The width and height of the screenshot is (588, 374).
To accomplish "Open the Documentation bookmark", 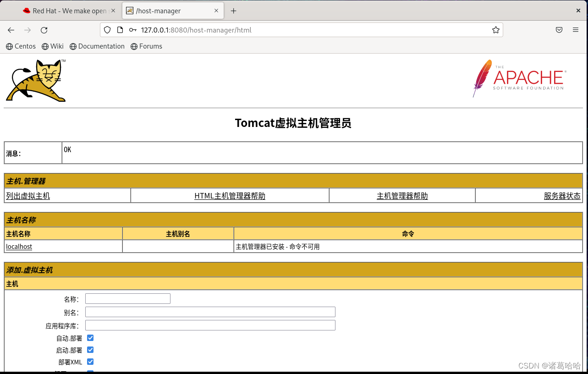I will tap(97, 46).
